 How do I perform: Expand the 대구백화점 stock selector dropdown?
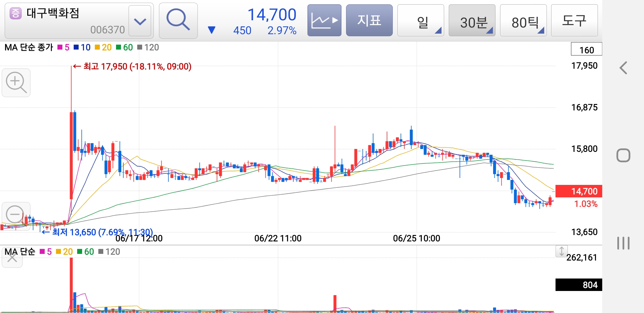point(140,21)
